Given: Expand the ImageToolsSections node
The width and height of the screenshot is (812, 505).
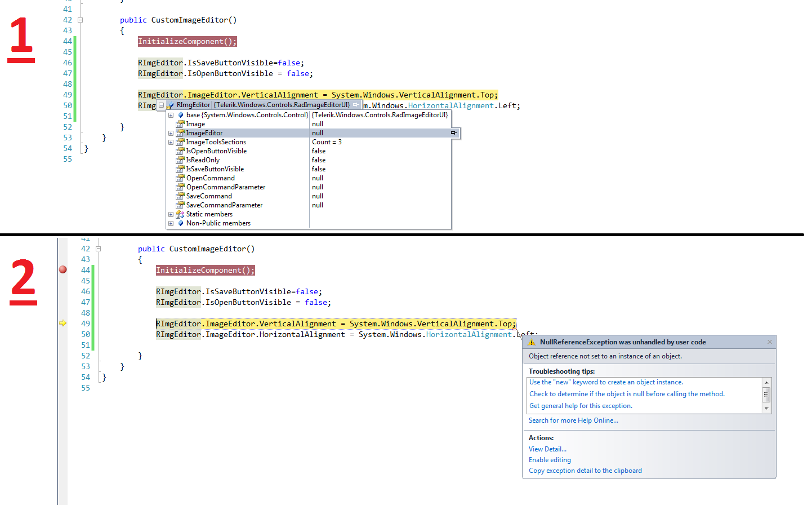Looking at the screenshot, I should coord(171,142).
